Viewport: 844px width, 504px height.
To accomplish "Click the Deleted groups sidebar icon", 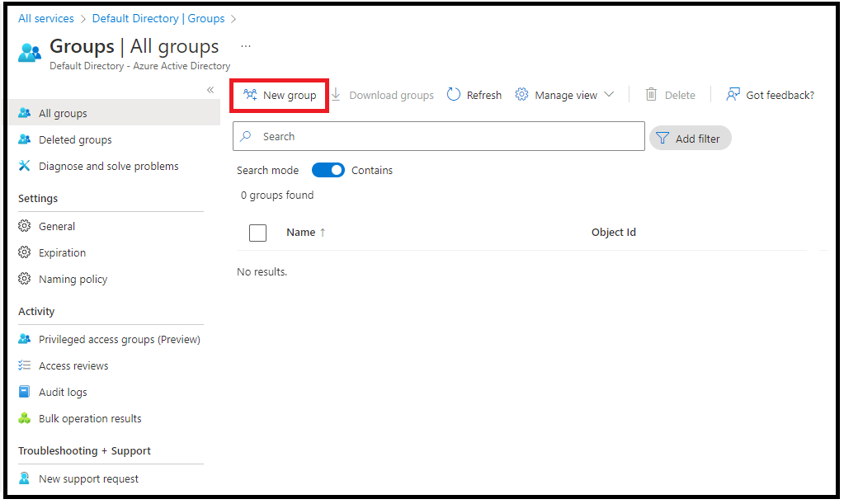I will coord(24,139).
